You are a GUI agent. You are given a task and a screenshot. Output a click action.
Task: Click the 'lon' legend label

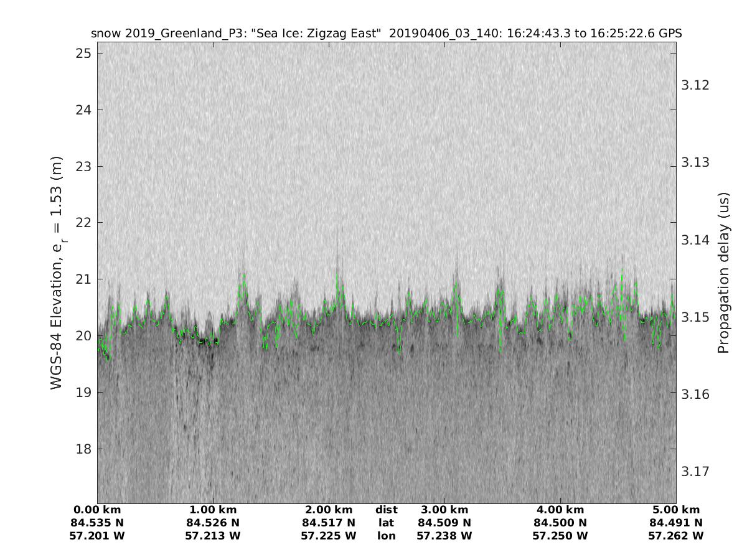pyautogui.click(x=386, y=536)
